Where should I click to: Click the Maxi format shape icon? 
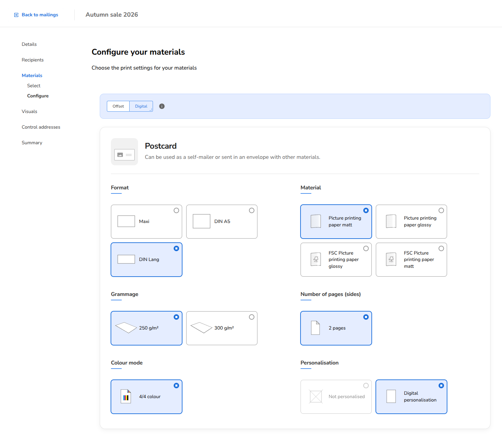126,221
